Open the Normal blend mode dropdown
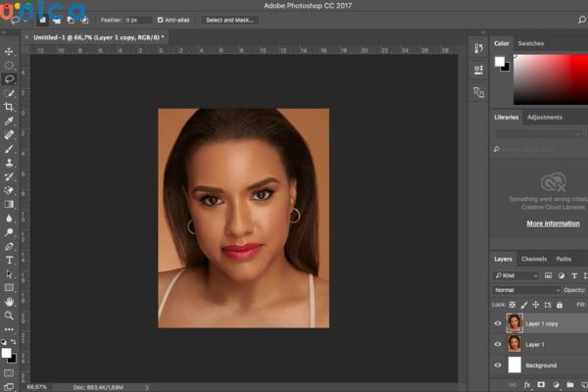Image resolution: width=588 pixels, height=392 pixels. pyautogui.click(x=526, y=291)
